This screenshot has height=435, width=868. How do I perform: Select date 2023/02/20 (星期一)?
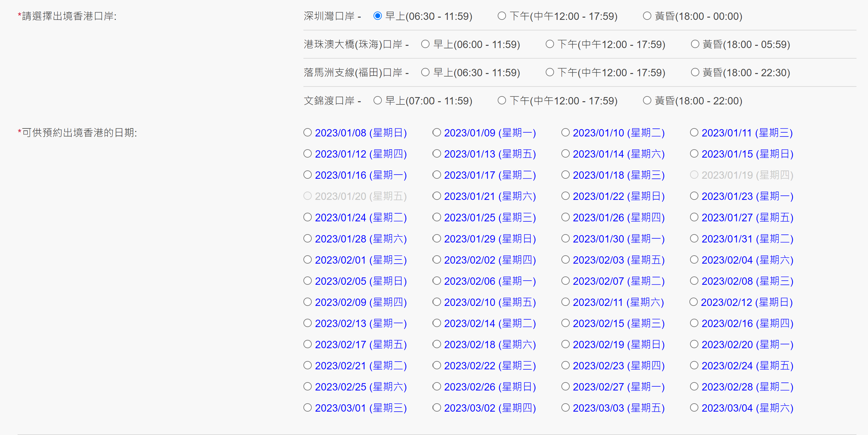pos(694,344)
